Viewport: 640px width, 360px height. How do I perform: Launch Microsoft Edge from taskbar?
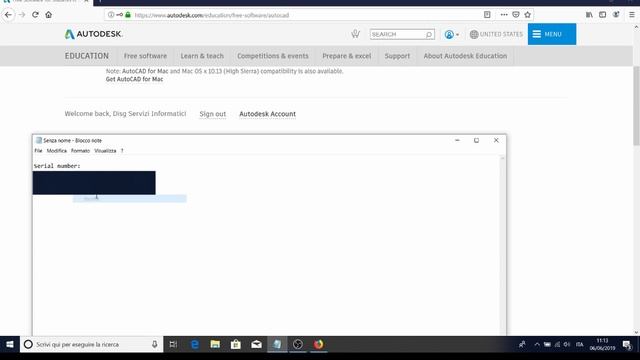(x=195, y=344)
